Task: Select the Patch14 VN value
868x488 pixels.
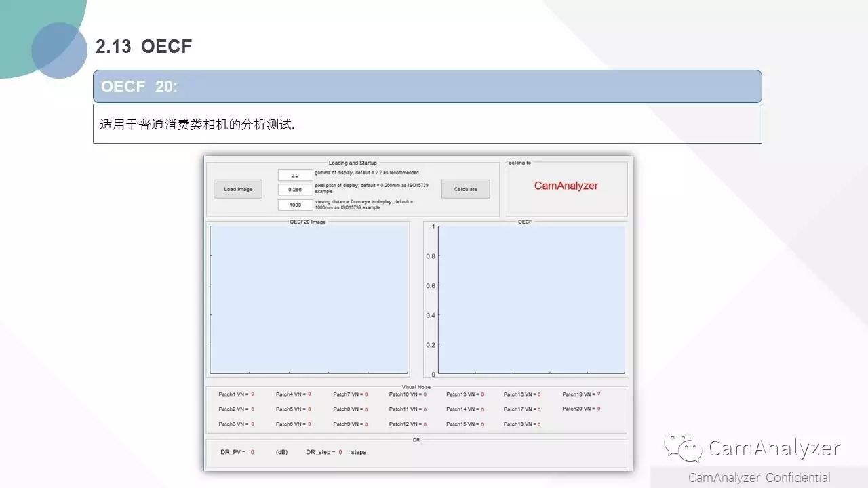Action: click(482, 409)
